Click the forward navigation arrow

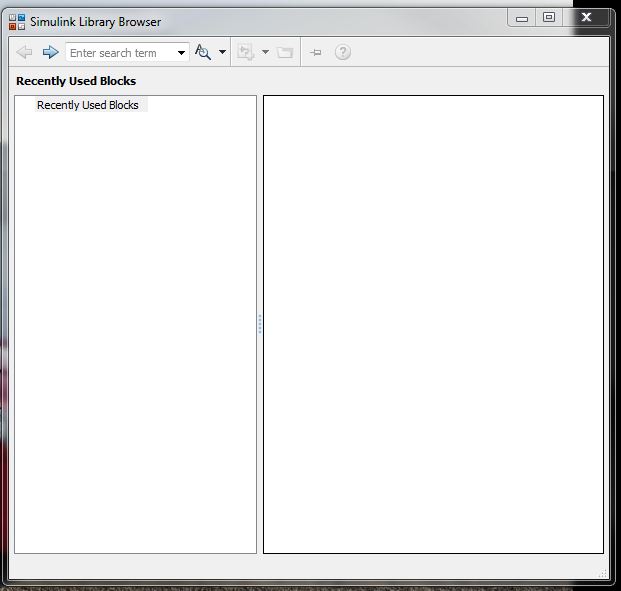(x=50, y=52)
